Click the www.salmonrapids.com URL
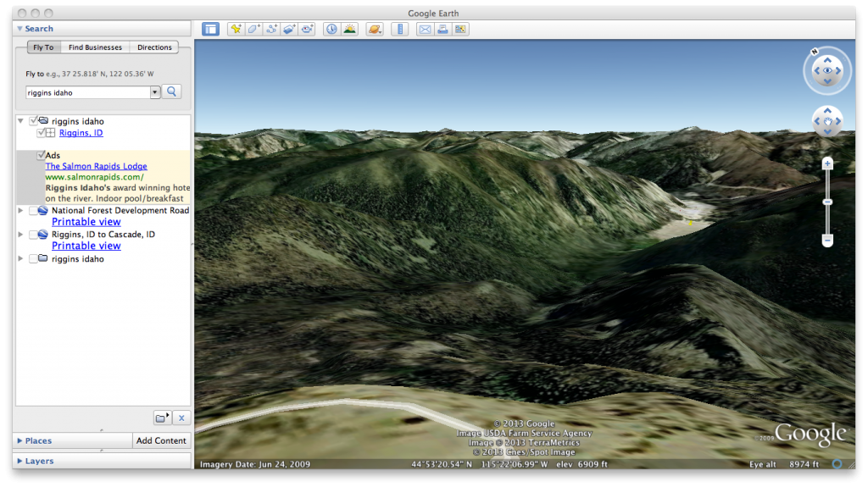 tap(95, 177)
